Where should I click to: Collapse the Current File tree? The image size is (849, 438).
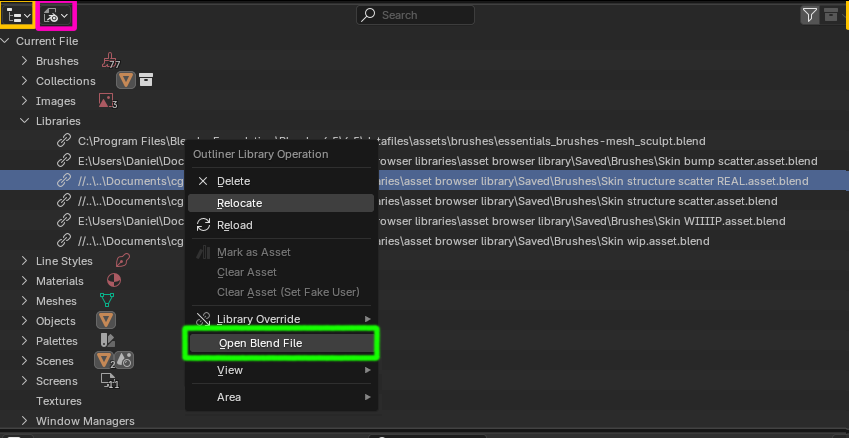[5, 41]
